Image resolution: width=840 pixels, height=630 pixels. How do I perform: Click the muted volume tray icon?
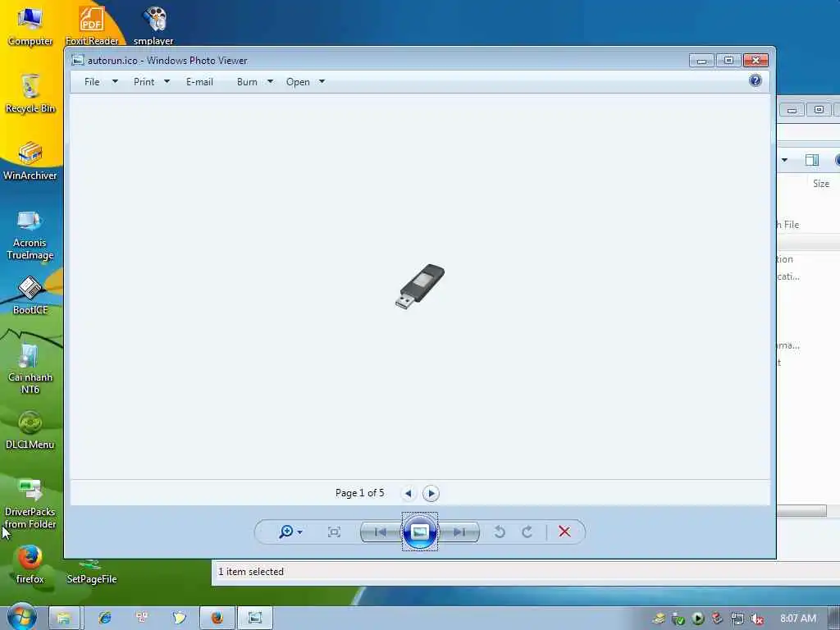pyautogui.click(x=756, y=619)
